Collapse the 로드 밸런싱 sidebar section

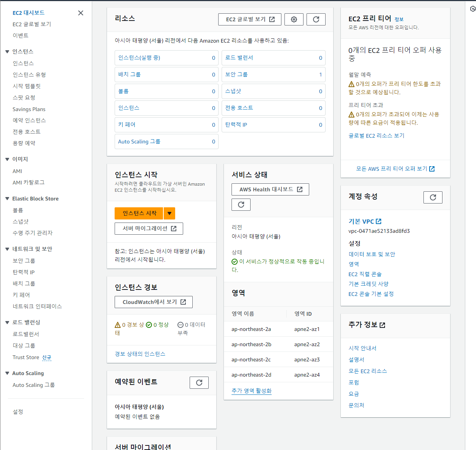(7, 323)
